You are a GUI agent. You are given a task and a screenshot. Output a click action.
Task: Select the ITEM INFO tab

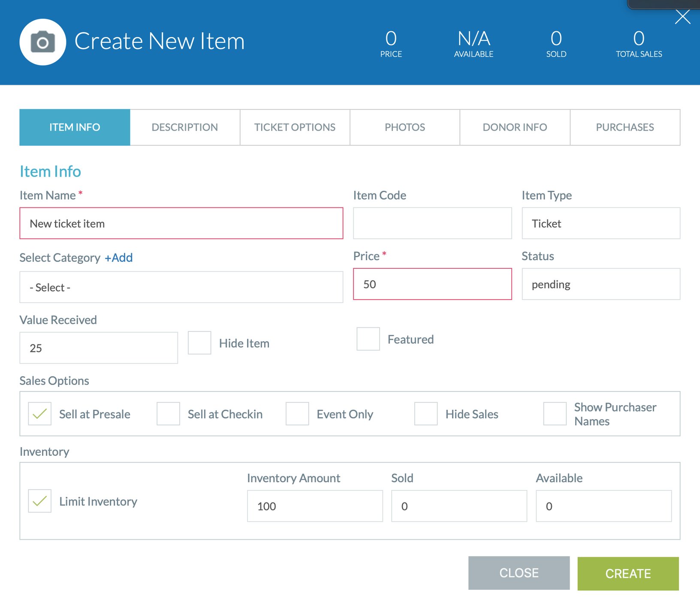(74, 127)
